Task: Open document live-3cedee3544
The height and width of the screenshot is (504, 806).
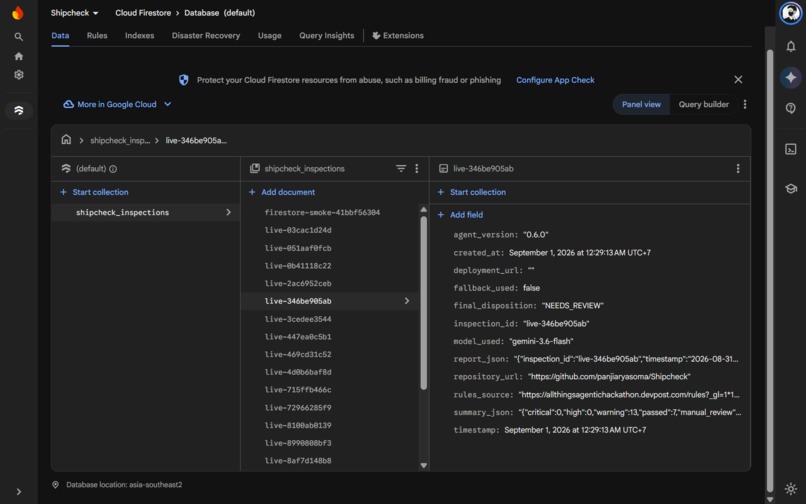Action: tap(298, 319)
